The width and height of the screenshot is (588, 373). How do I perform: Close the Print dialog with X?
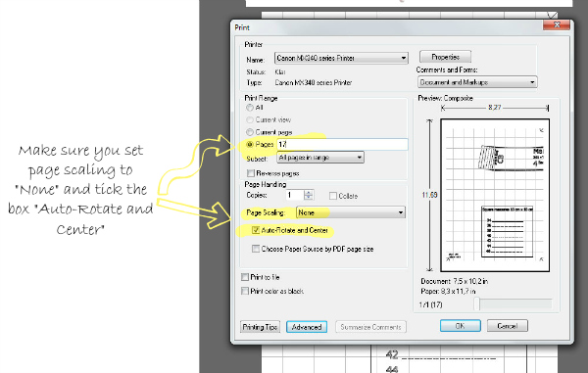(557, 25)
